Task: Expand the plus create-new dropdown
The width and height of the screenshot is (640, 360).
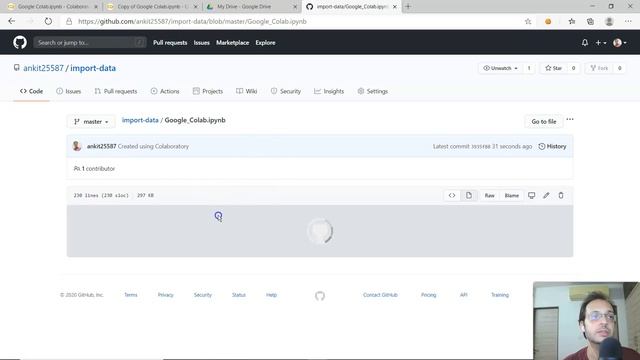Action: (600, 42)
